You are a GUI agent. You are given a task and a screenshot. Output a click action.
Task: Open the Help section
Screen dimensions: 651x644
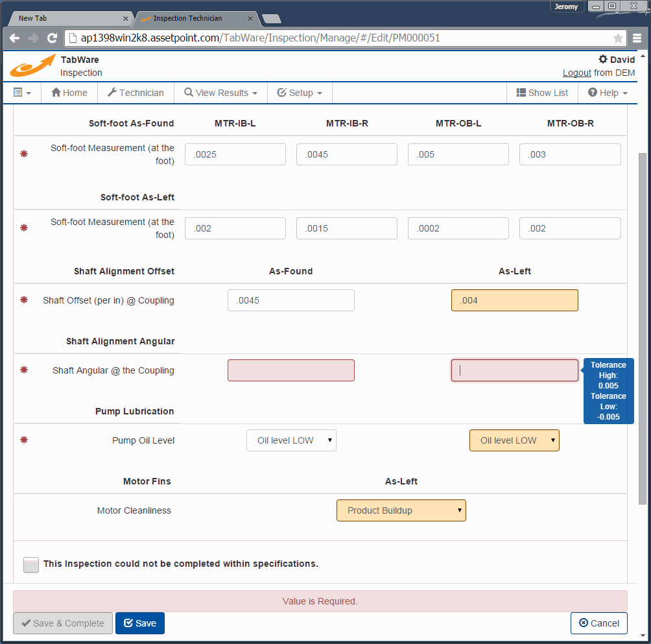point(606,92)
